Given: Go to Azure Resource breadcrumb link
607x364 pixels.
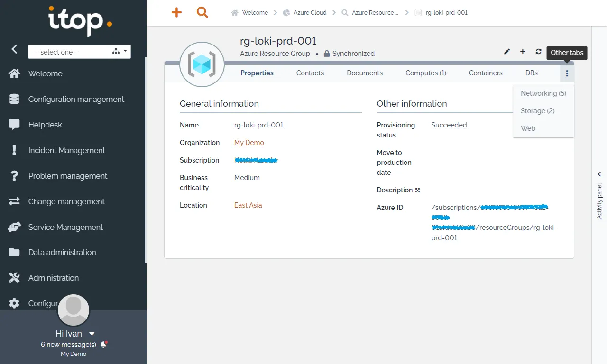Looking at the screenshot, I should (375, 13).
